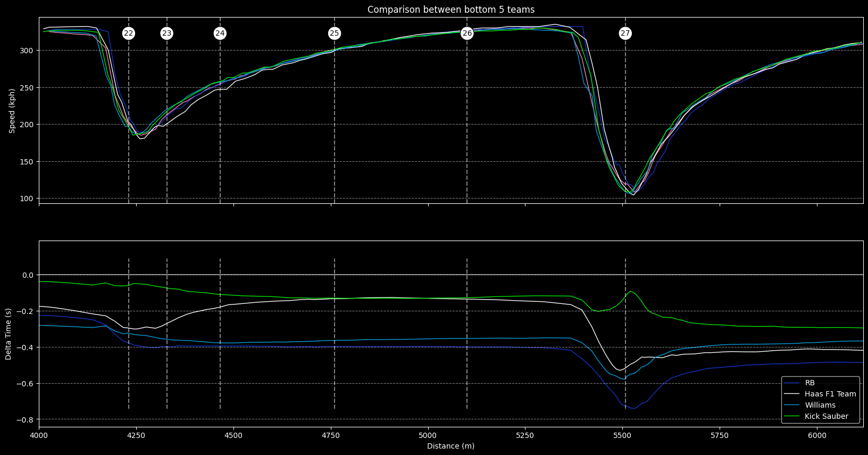
Task: Click the 200 speed tick label
Action: pos(28,125)
